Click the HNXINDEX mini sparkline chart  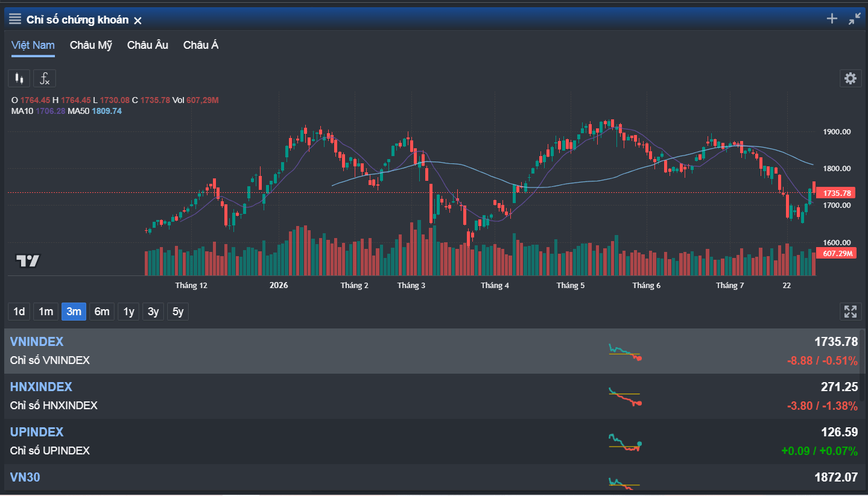click(625, 397)
